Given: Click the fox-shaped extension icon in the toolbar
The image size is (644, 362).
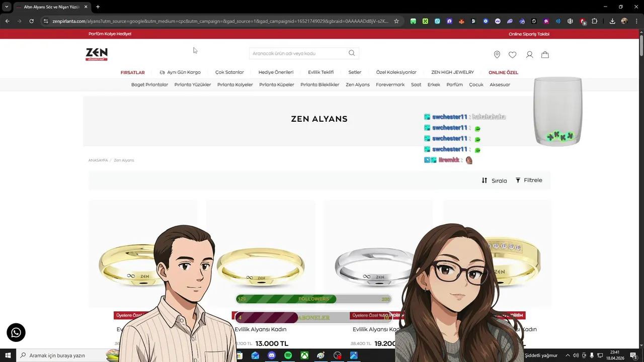Looking at the screenshot, I should click(461, 21).
